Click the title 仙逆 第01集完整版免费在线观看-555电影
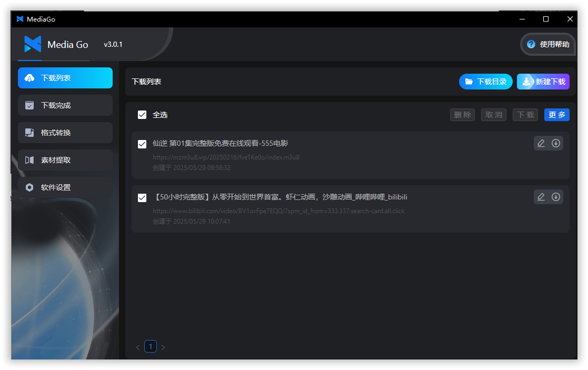The image size is (588, 370). [221, 143]
